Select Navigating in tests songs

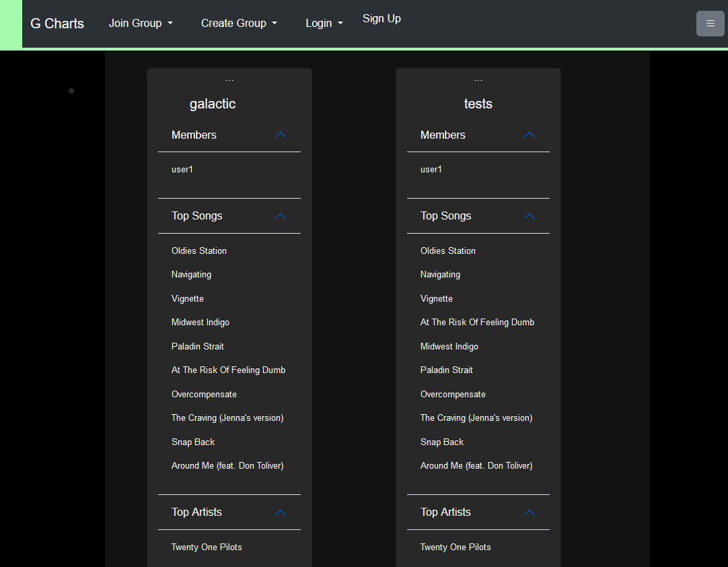[440, 275]
